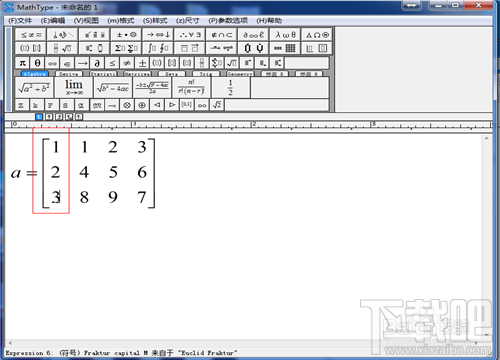Open the set theory symbols palette (∉ ∩ ⊂)
Image resolution: width=500 pixels, height=360 pixels.
coord(221,35)
